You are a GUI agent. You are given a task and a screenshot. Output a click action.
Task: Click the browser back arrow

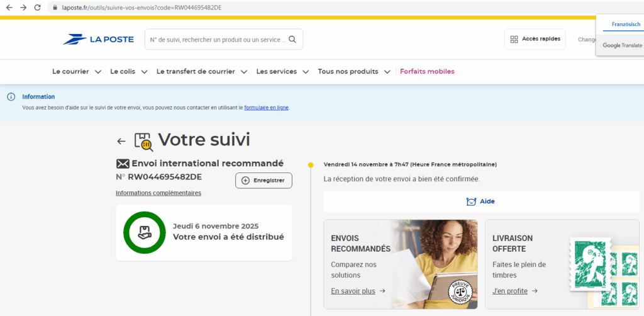[x=9, y=8]
